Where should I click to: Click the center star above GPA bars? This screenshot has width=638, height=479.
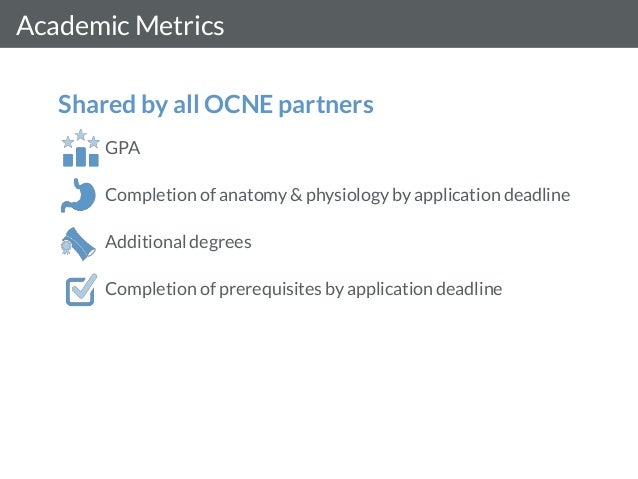tap(81, 134)
